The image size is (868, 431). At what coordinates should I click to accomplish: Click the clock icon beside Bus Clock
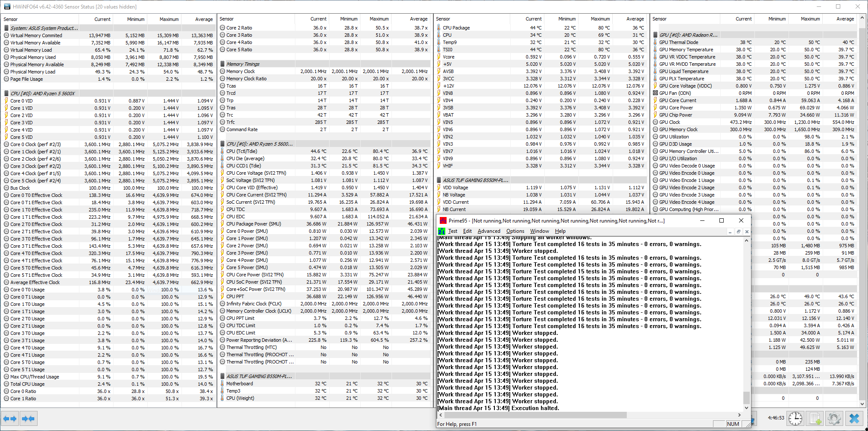click(x=6, y=188)
